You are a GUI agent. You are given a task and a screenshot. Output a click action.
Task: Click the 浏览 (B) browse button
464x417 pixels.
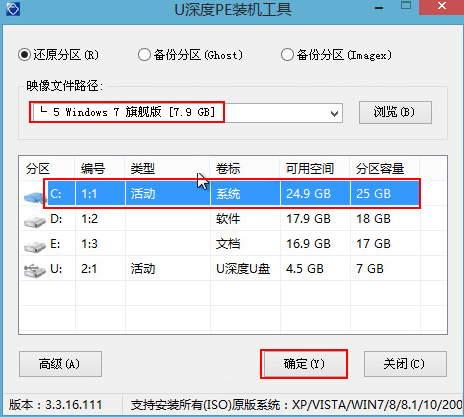pyautogui.click(x=395, y=112)
